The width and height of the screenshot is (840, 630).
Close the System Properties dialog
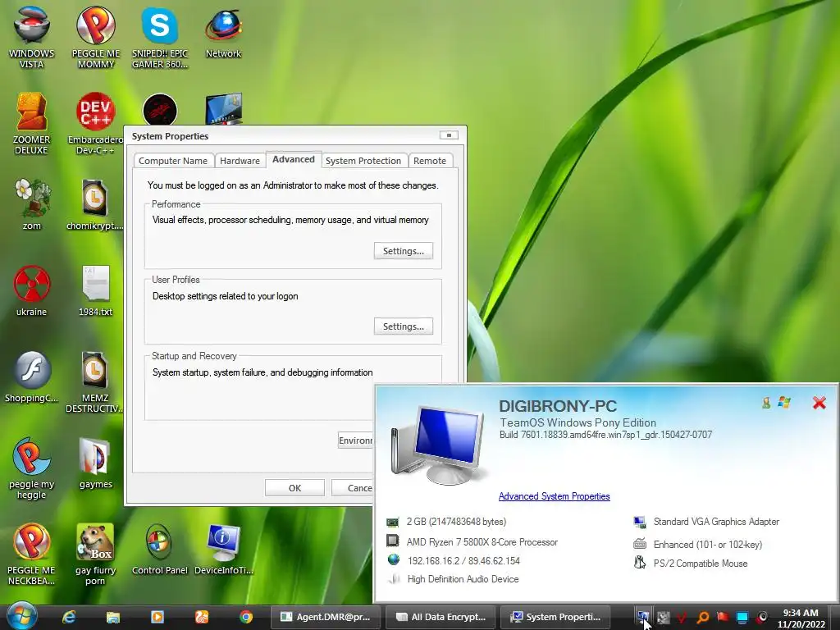tap(449, 135)
